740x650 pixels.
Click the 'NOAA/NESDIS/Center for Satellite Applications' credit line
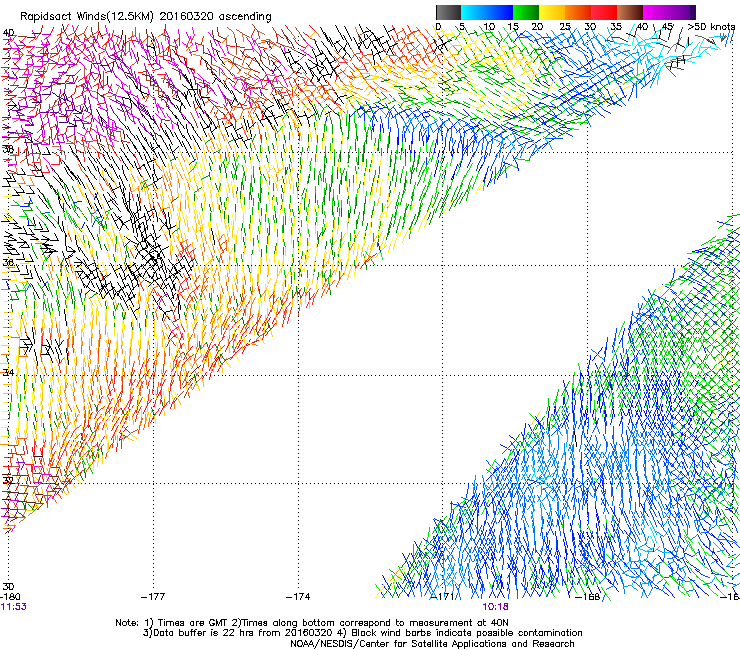click(432, 644)
